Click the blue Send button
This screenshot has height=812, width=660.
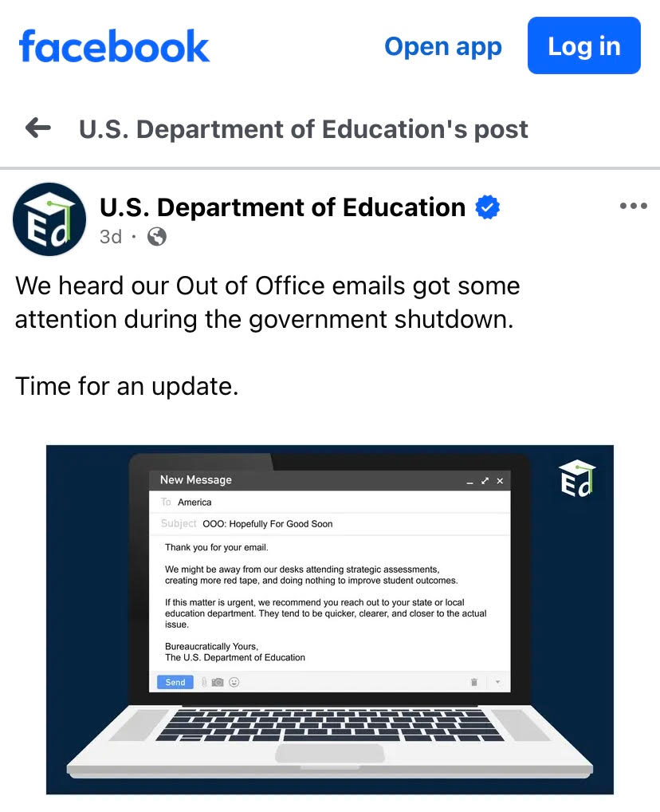[175, 682]
